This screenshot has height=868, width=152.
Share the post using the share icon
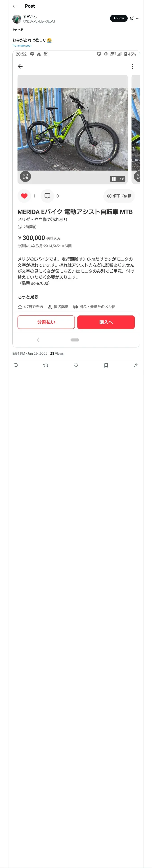tap(136, 365)
